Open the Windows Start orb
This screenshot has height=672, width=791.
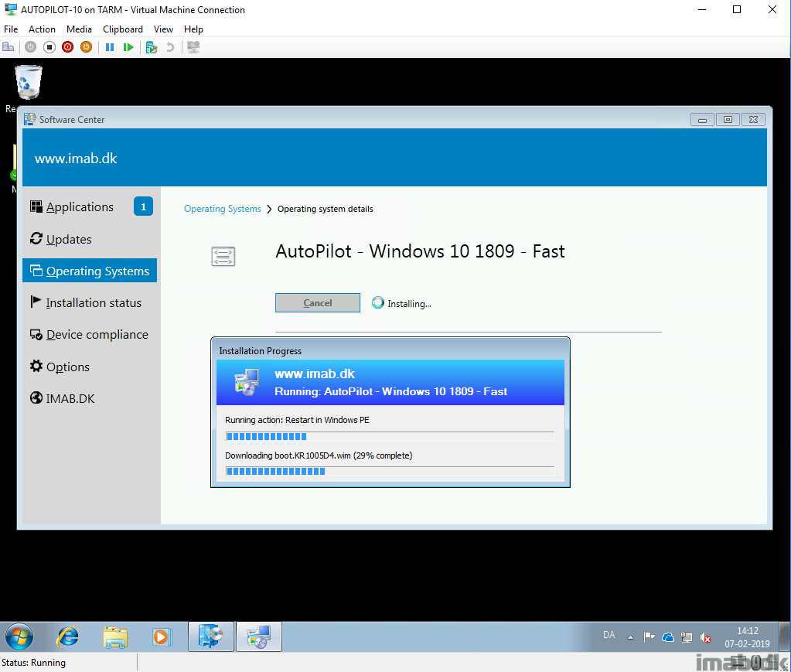pyautogui.click(x=19, y=636)
